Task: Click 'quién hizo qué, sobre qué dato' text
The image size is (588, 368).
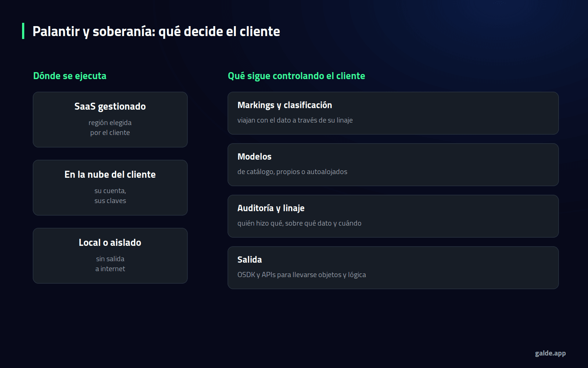Action: 299,223
